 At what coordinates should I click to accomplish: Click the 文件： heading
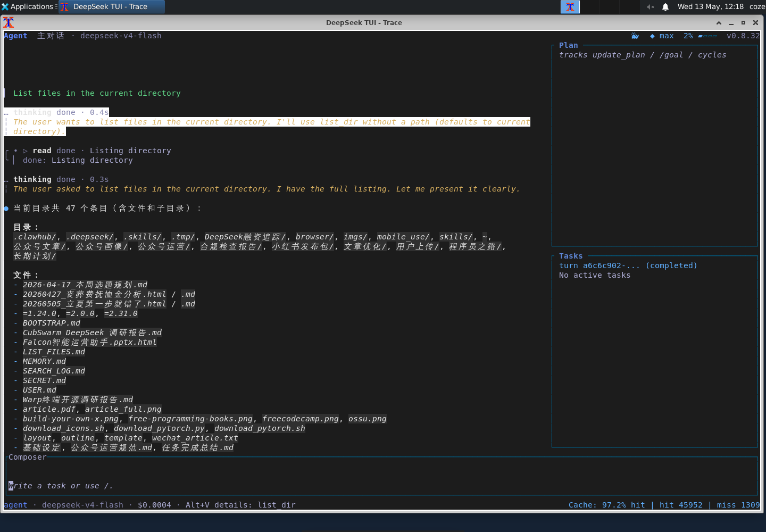[x=27, y=275]
